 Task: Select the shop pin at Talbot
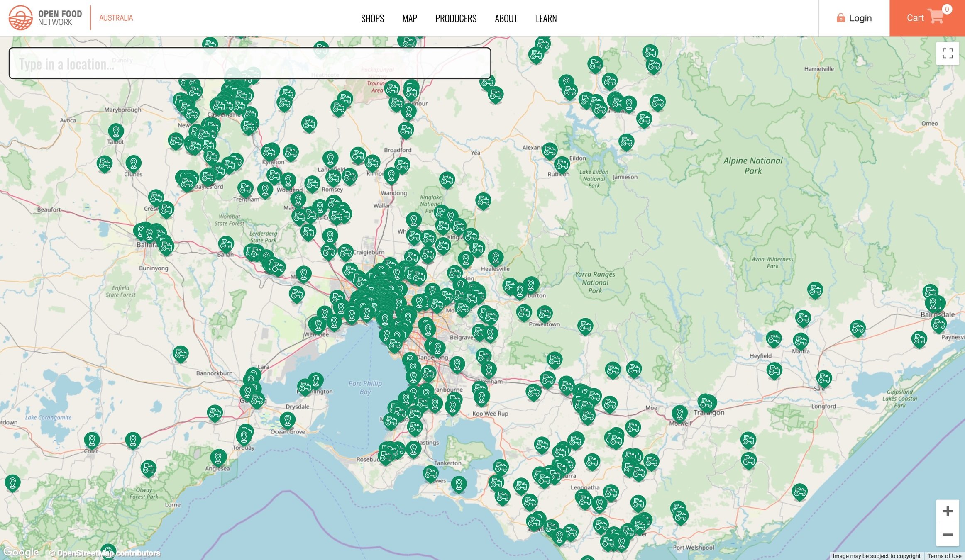pos(116,131)
